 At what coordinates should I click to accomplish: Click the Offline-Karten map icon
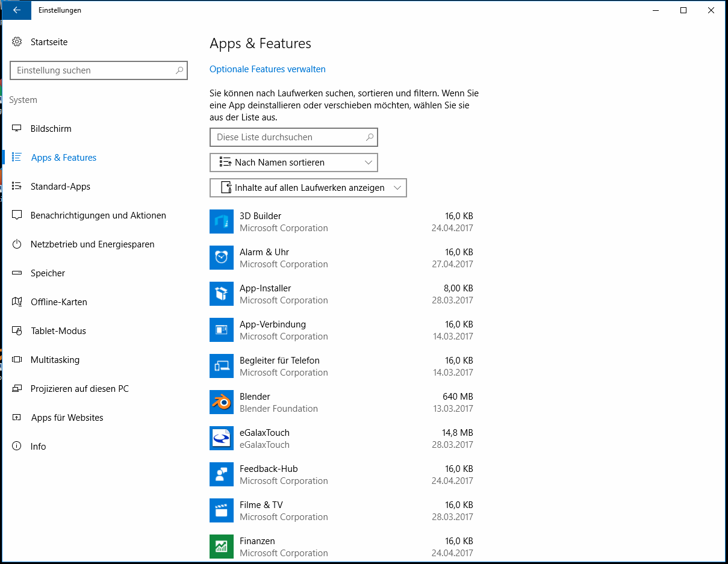pyautogui.click(x=17, y=302)
